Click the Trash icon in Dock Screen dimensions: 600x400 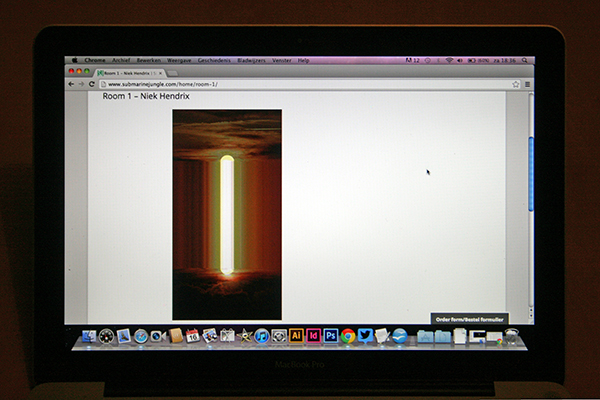click(x=510, y=337)
